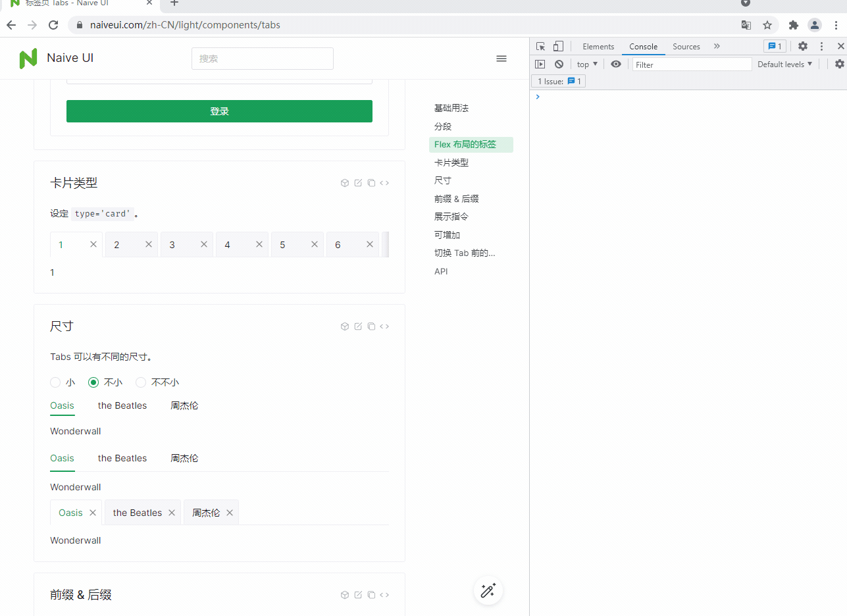Open the top frame context dropdown
Screen dimensions: 847x616
click(586, 64)
